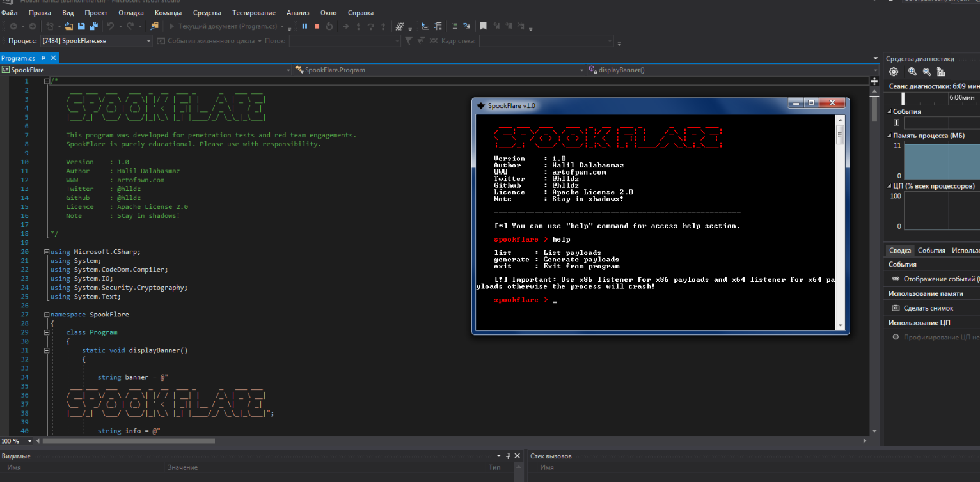
Task: Restart the debug session
Action: tap(329, 26)
